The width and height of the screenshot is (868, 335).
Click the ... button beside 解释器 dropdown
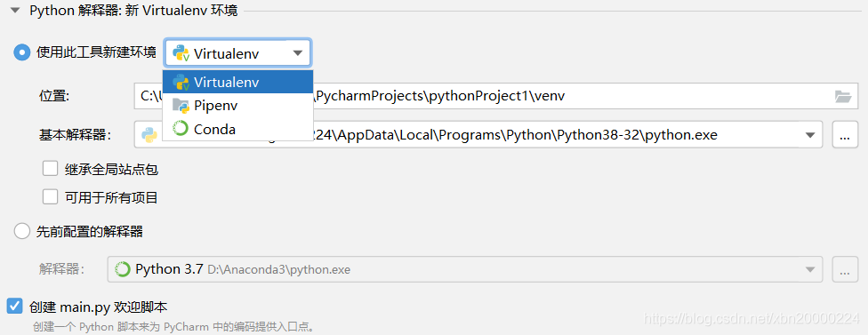point(845,270)
